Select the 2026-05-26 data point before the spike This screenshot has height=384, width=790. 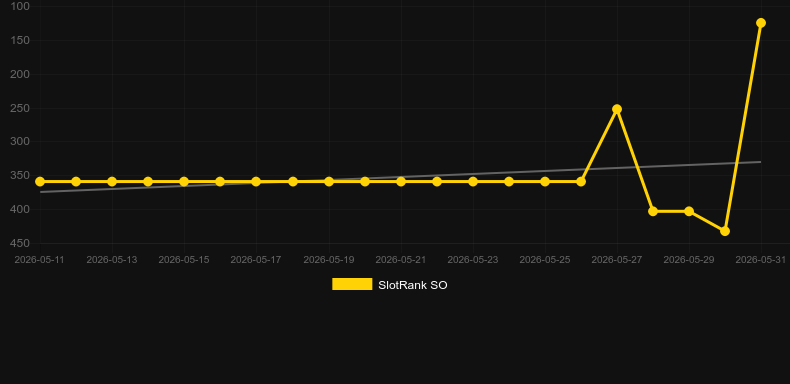click(581, 181)
